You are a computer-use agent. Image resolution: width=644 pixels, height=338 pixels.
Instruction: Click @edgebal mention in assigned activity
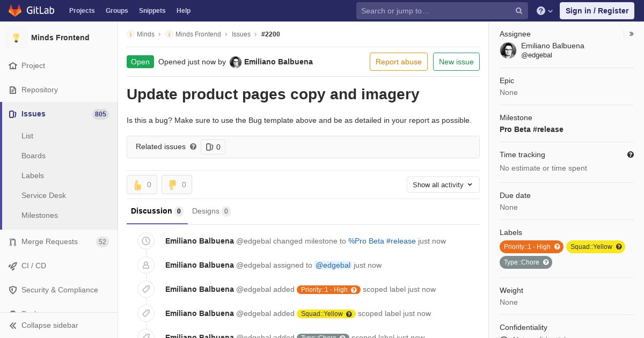pyautogui.click(x=333, y=266)
